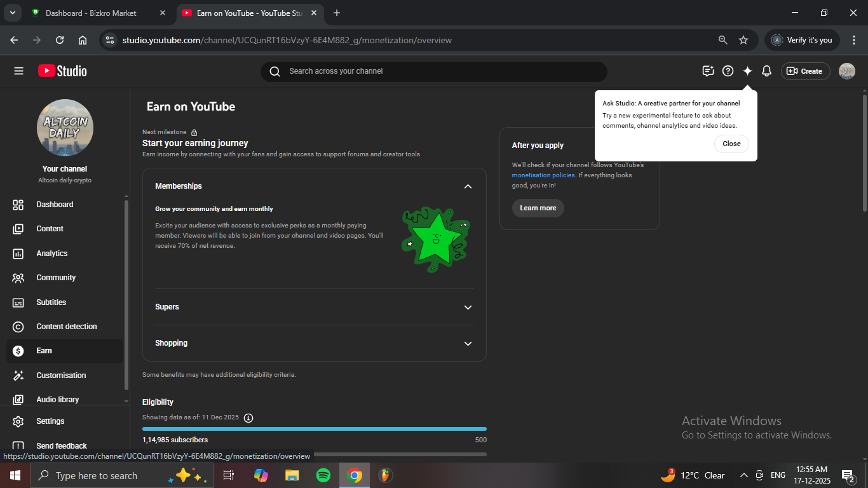
Task: Click the Ask Studio sparkle icon
Action: tap(747, 71)
